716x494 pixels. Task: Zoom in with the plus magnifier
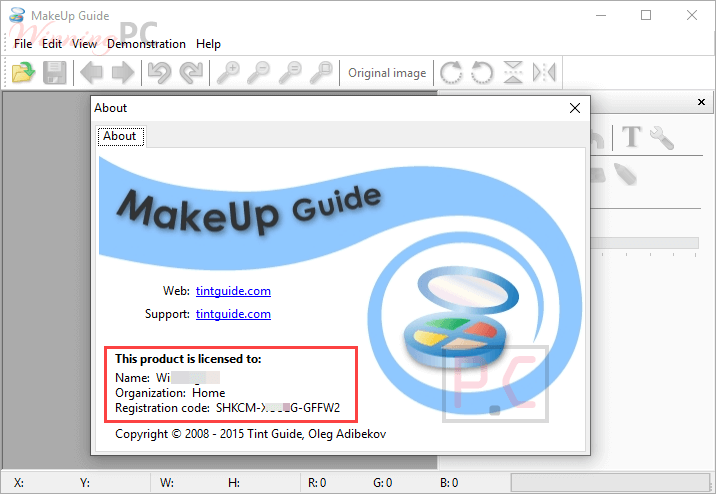(228, 73)
